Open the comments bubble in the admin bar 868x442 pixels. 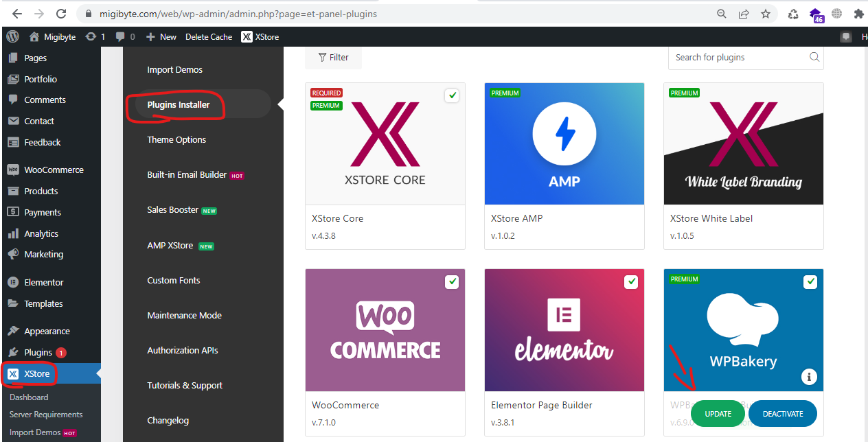[126, 36]
